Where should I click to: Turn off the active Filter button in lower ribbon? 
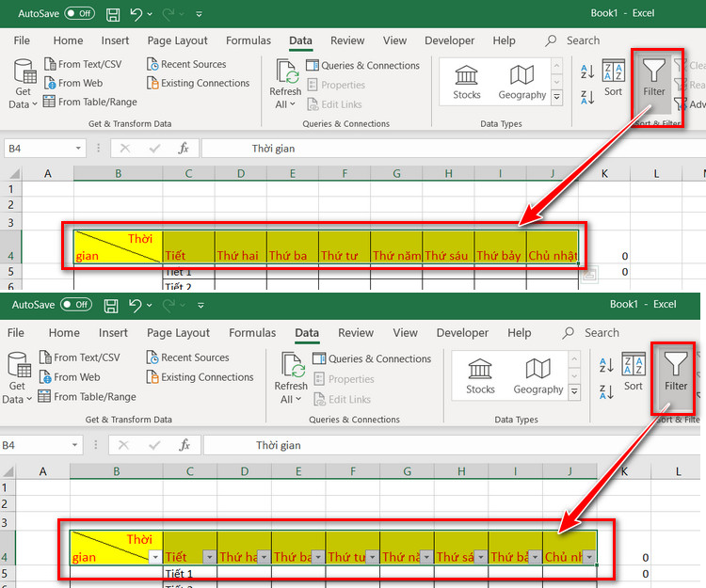click(x=675, y=372)
